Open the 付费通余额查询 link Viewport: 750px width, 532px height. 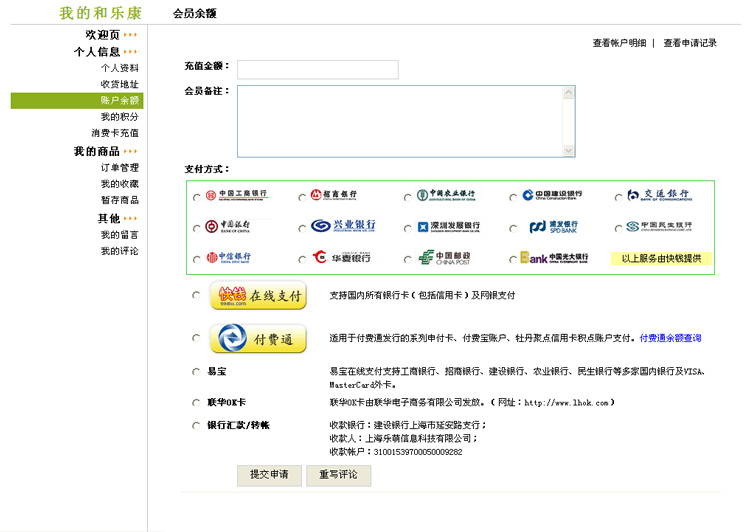pos(671,338)
